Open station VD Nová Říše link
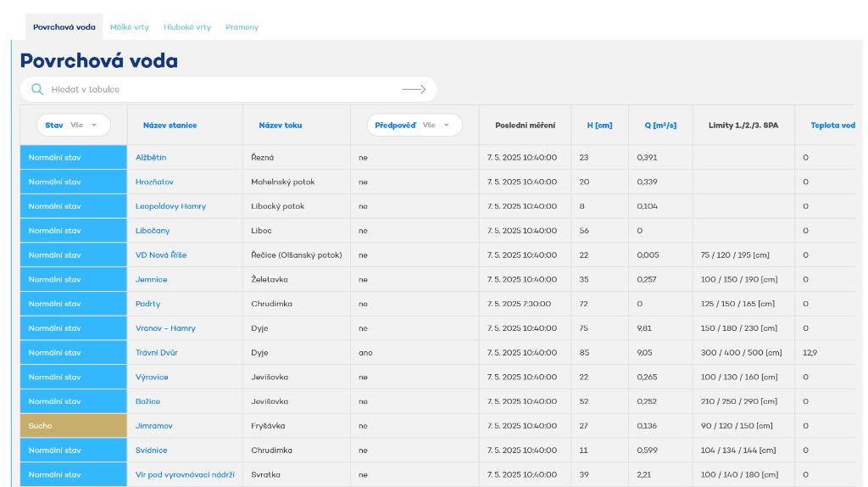Viewport: 868px width, 487px height. click(161, 255)
